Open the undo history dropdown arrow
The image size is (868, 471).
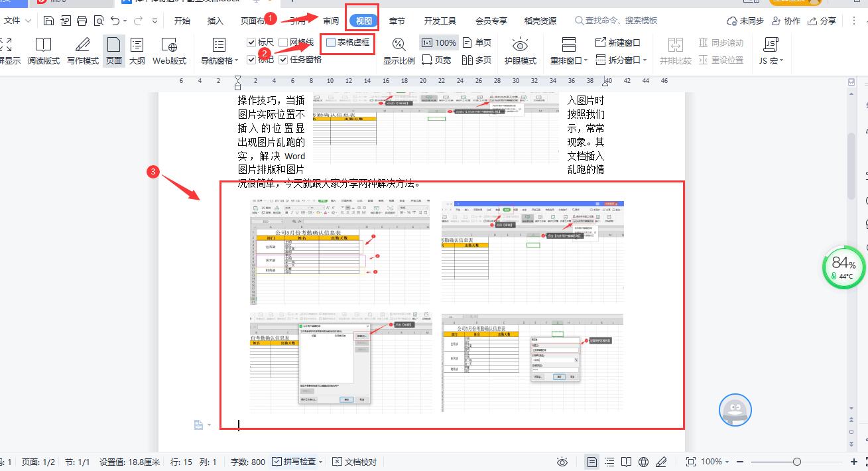click(126, 21)
